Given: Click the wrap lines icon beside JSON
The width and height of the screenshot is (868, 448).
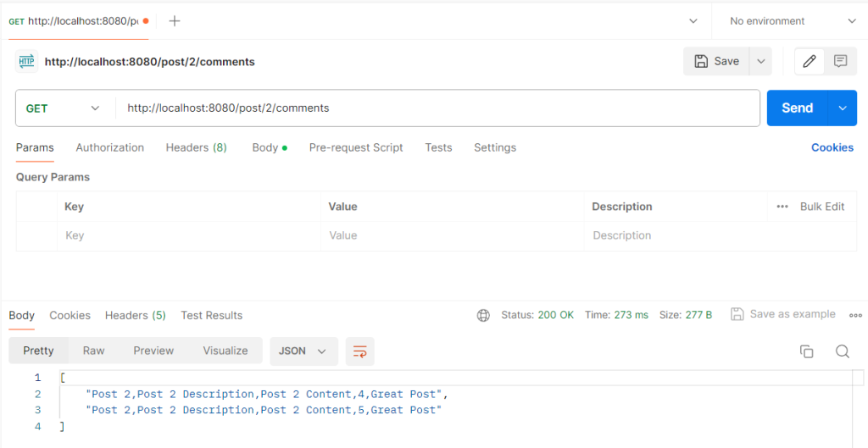Looking at the screenshot, I should [x=360, y=351].
